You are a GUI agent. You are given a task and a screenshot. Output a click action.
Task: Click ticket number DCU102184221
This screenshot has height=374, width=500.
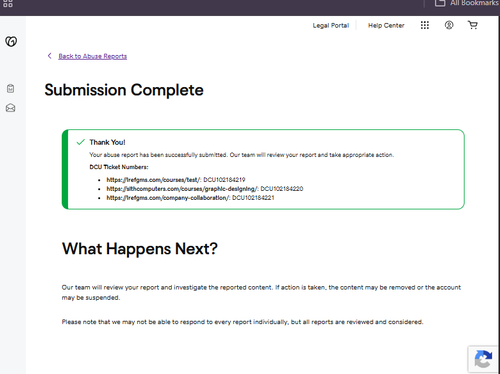[253, 198]
